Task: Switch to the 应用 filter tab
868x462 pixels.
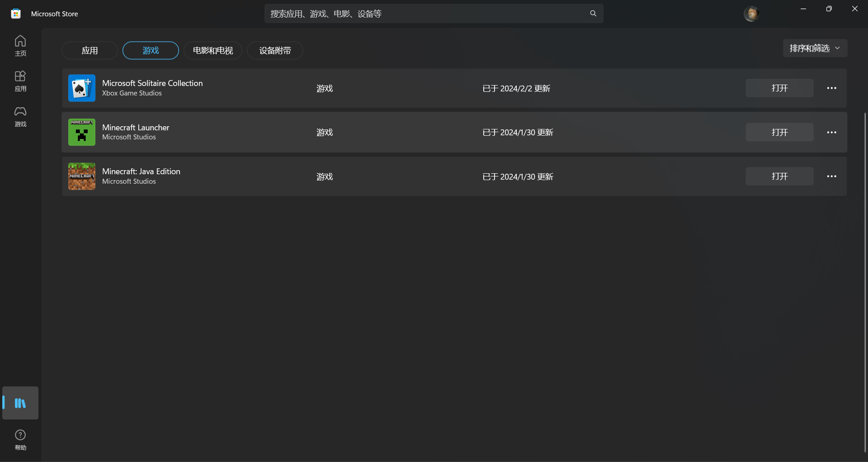Action: point(90,51)
